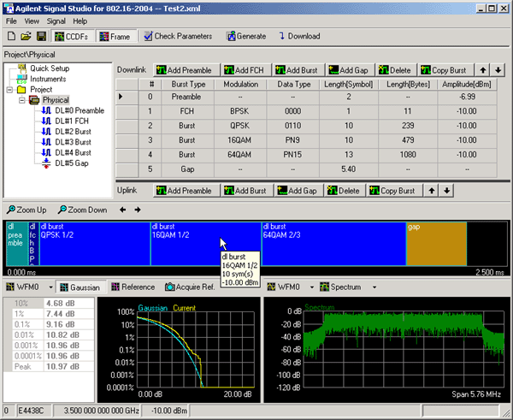Viewport: 513px width, 420px height.
Task: Select Instruments in the tree
Action: [48, 79]
